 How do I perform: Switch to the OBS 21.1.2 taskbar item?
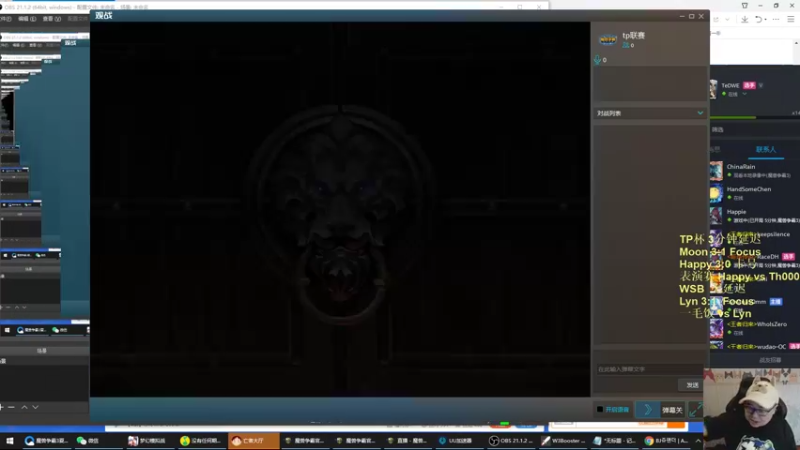pyautogui.click(x=511, y=440)
